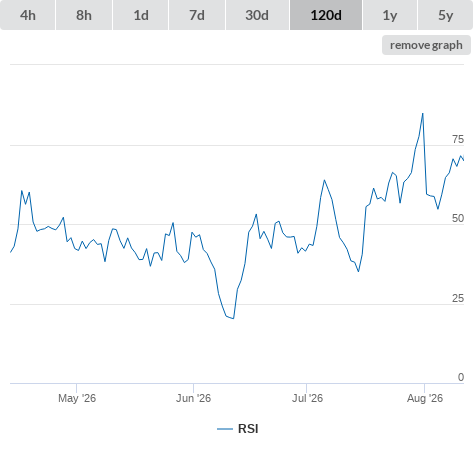Click the 25 y-axis value label
The height and width of the screenshot is (455, 474).
coord(458,298)
